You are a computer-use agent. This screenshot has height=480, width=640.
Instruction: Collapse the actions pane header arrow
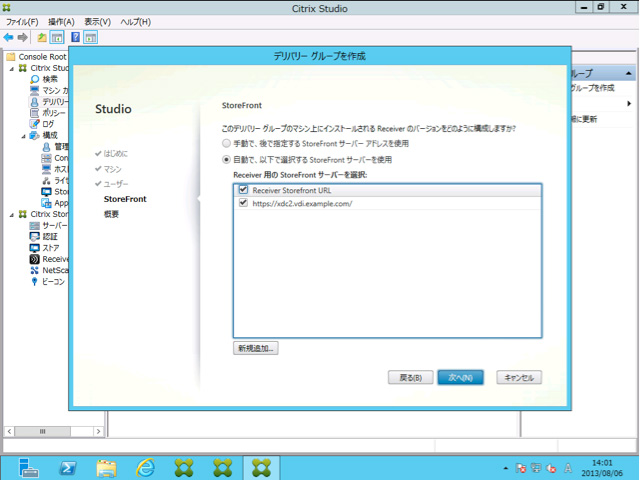pyautogui.click(x=629, y=73)
